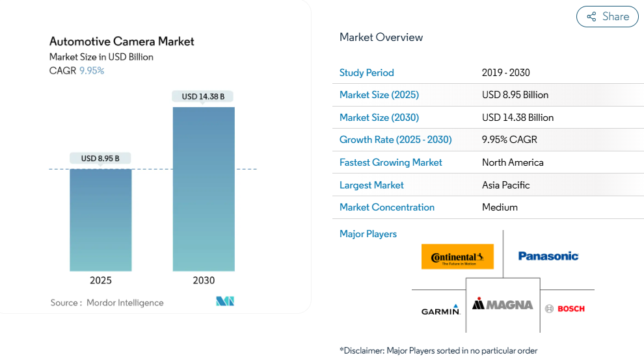Click the Largest Market label
The width and height of the screenshot is (644, 360).
click(371, 185)
